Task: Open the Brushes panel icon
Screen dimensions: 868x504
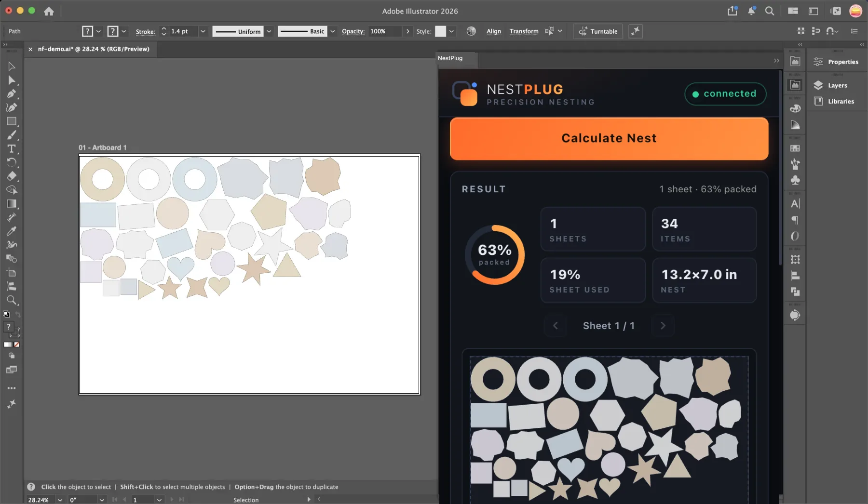Action: (795, 164)
